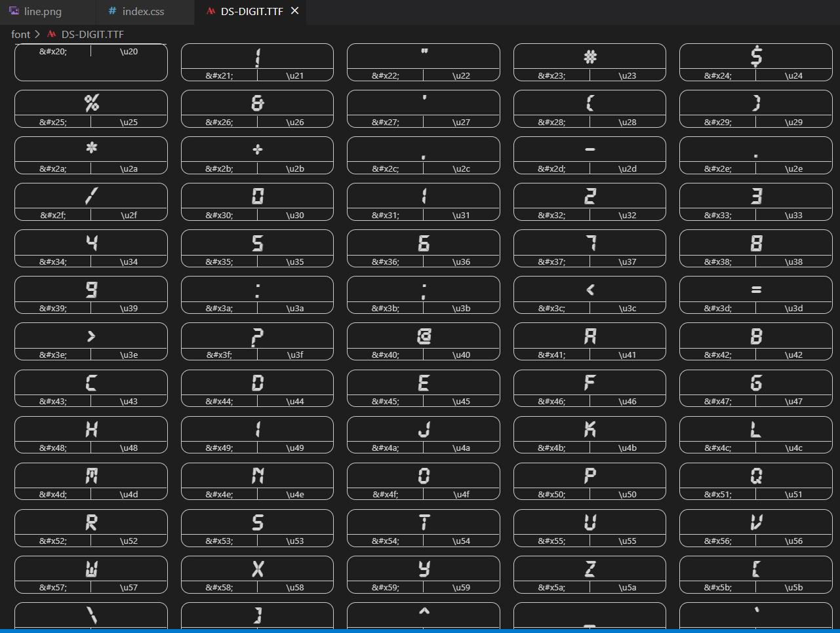Click the letter Q glyph
Image resolution: width=840 pixels, height=633 pixels.
pos(756,476)
